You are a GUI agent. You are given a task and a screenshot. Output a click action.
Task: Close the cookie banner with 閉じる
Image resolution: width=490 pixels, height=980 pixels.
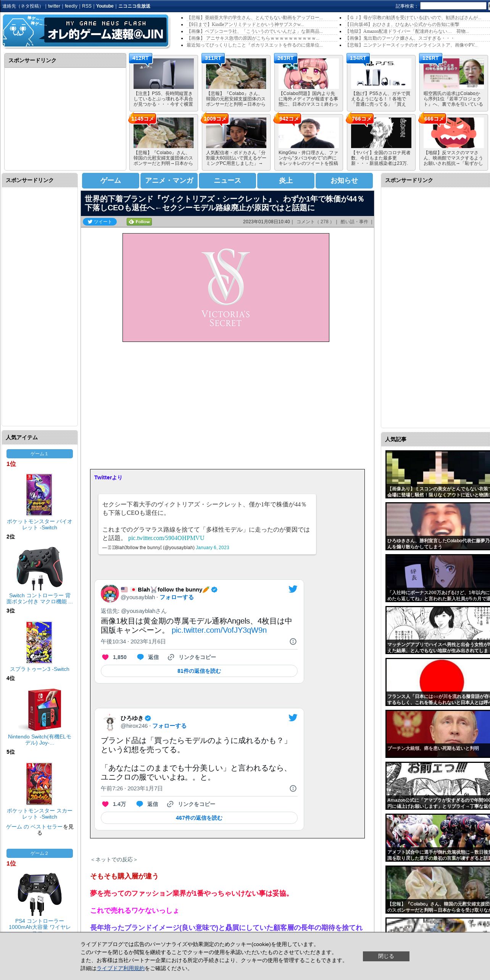tap(386, 956)
